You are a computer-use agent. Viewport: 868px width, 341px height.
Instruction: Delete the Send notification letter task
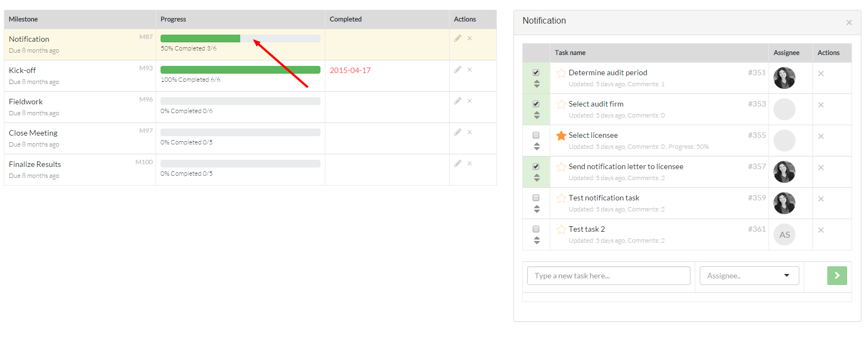821,167
